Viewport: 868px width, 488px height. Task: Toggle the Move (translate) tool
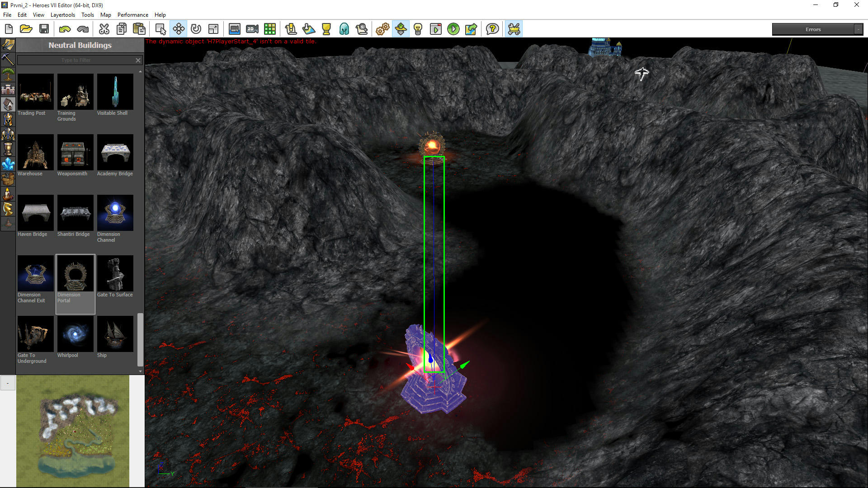point(179,29)
